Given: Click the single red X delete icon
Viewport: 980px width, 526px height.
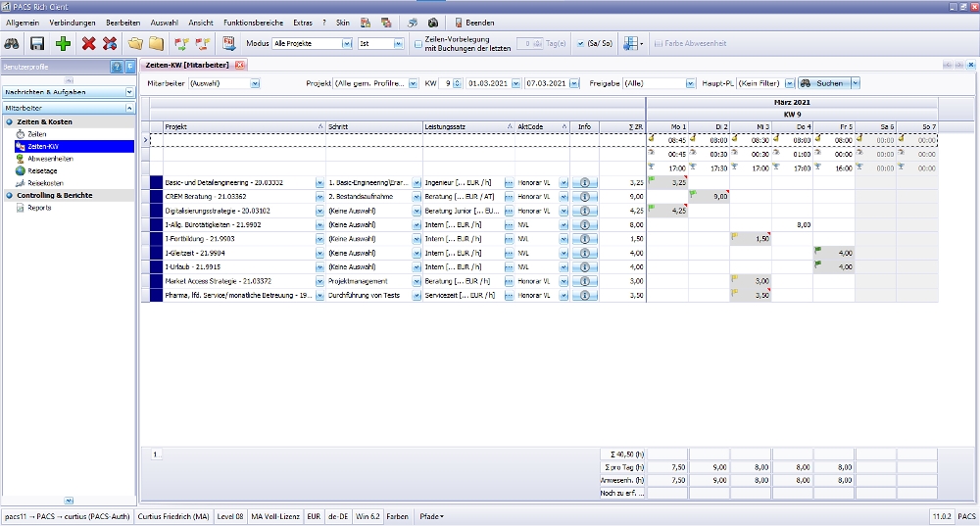Looking at the screenshot, I should [x=88, y=43].
